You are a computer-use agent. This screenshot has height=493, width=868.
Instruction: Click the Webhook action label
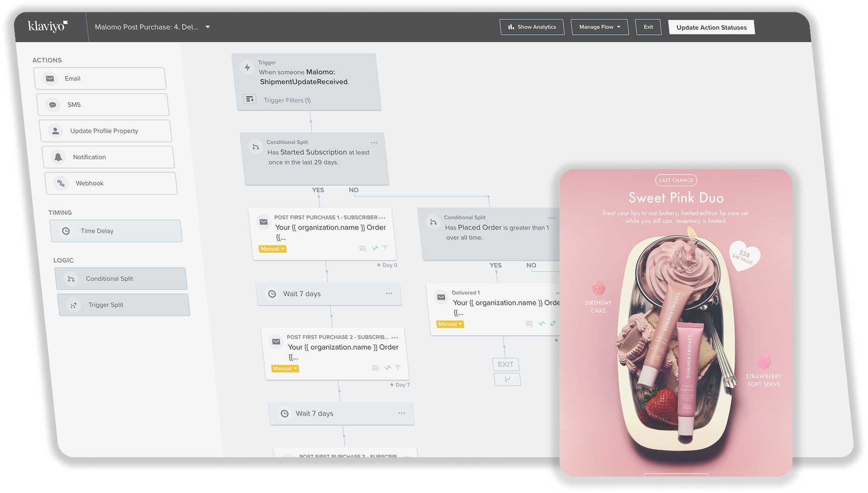click(x=90, y=183)
